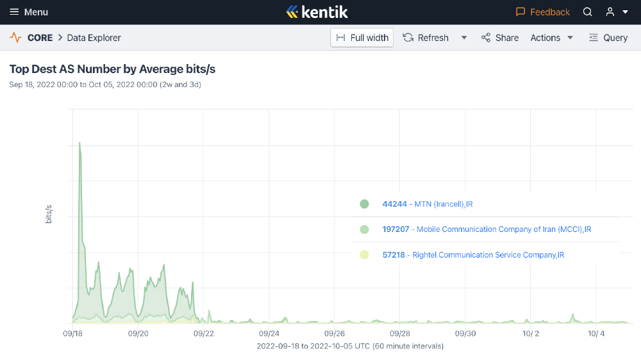
Task: Click the tallest traffic spike on chart
Action: click(79, 144)
